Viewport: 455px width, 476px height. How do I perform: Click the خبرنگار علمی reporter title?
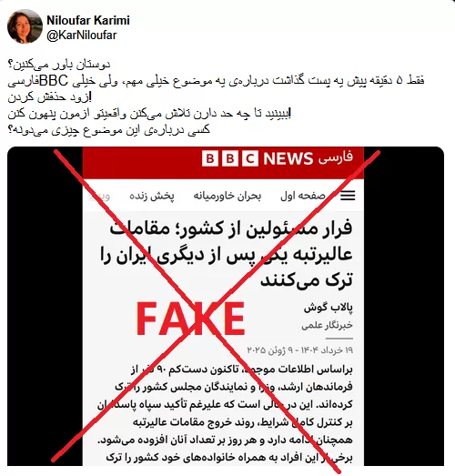[x=327, y=326]
